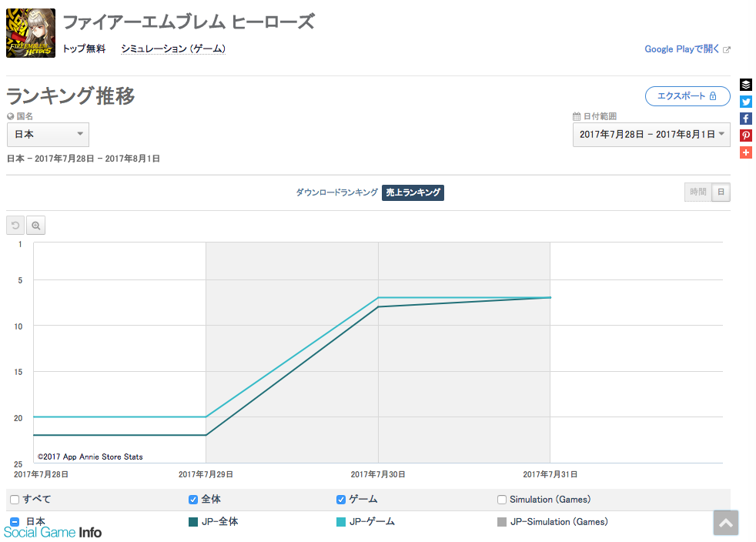Click the scroll-to-top arrow button
This screenshot has height=542, width=756.
coord(726,523)
